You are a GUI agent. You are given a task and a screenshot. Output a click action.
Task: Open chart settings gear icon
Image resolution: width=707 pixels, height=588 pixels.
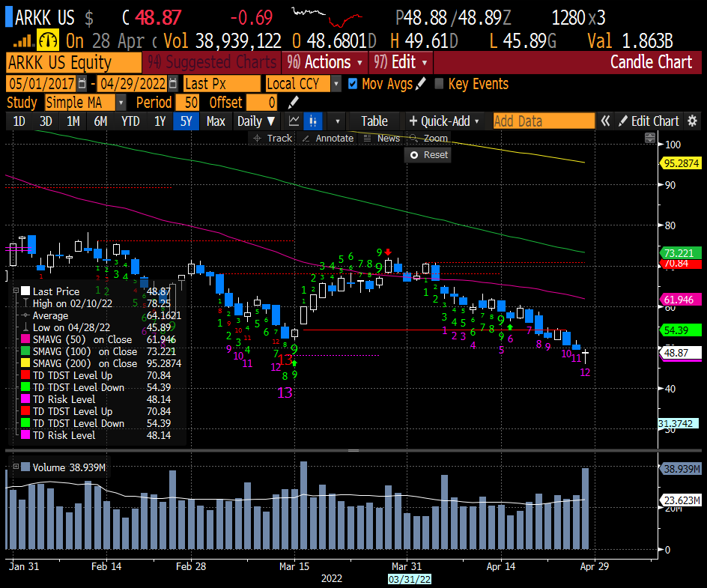(x=692, y=121)
